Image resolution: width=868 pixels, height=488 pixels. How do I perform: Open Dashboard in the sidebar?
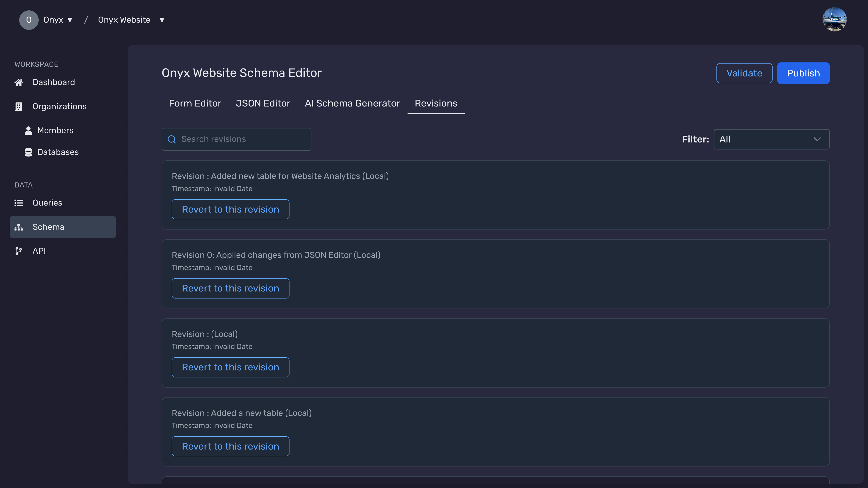click(63, 82)
